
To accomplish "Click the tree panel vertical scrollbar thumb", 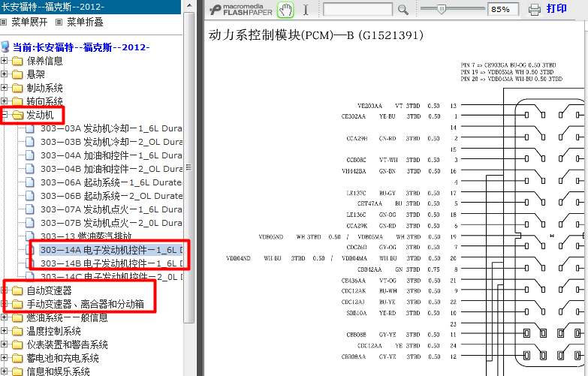I will click(189, 167).
